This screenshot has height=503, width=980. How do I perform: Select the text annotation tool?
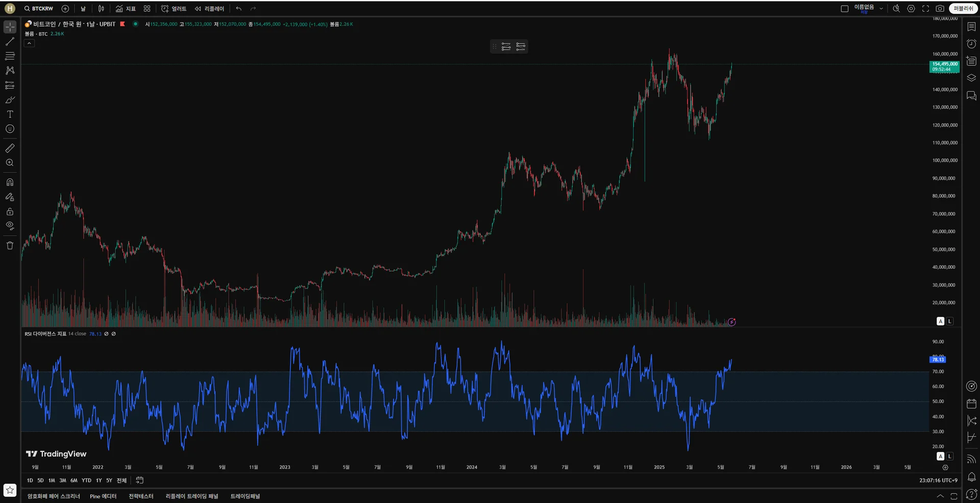pos(10,114)
